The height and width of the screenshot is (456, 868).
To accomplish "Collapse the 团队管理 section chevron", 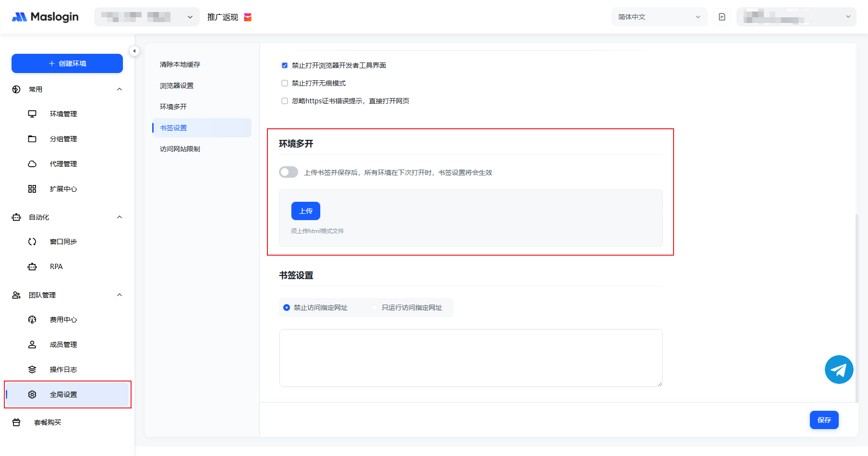I will click(x=120, y=295).
